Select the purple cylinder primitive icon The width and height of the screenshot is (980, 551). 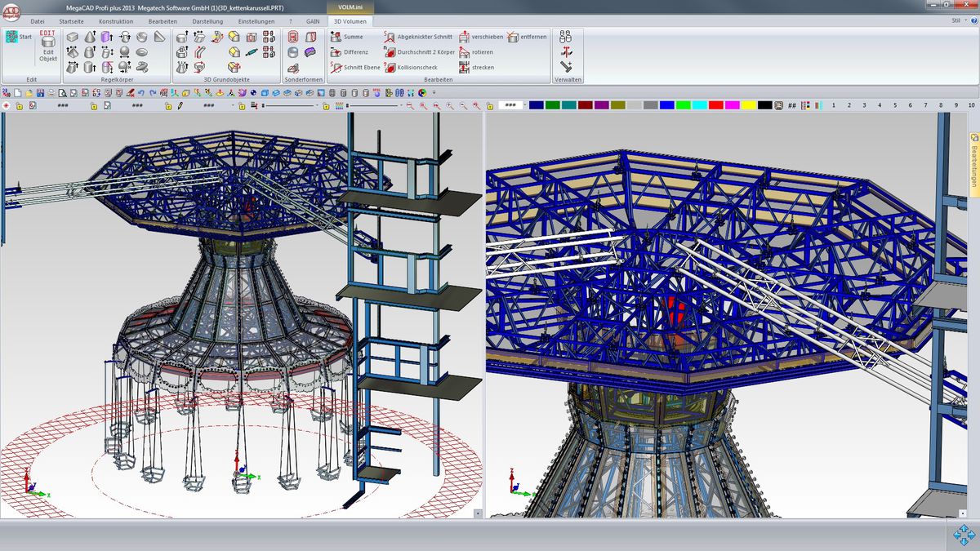(x=106, y=37)
